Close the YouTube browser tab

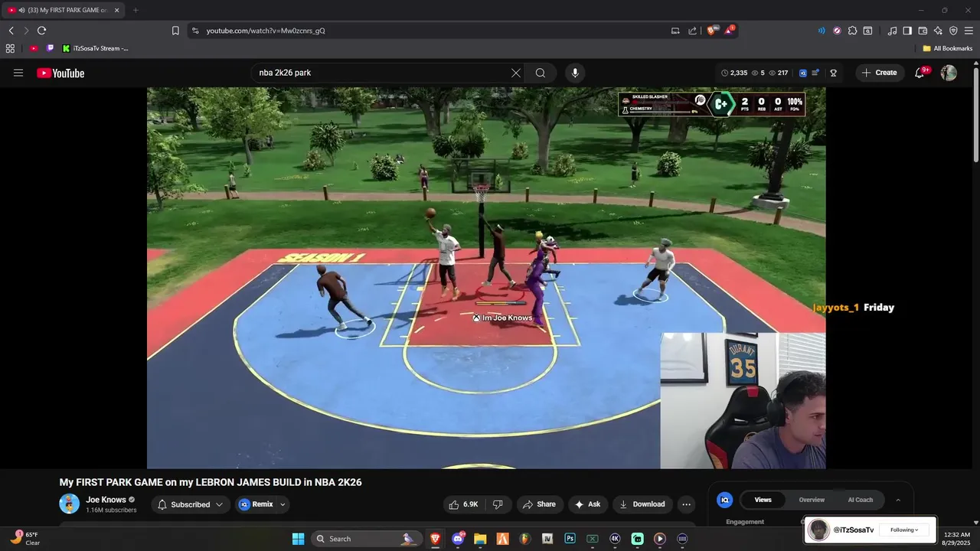(x=117, y=10)
